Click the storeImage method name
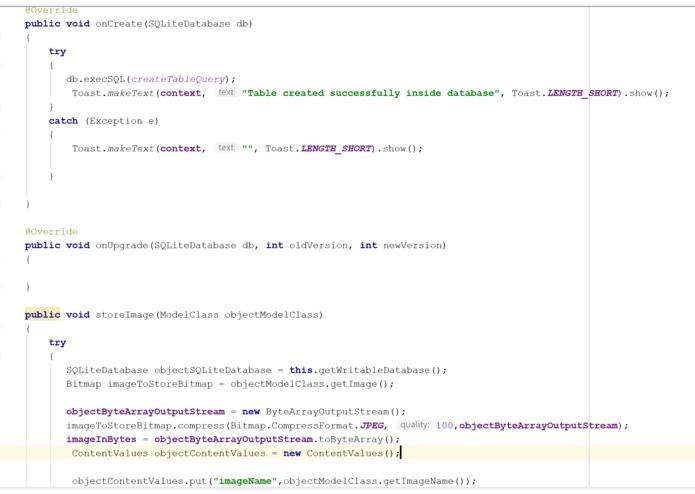Screen dimensions: 695x494 pyautogui.click(x=125, y=315)
